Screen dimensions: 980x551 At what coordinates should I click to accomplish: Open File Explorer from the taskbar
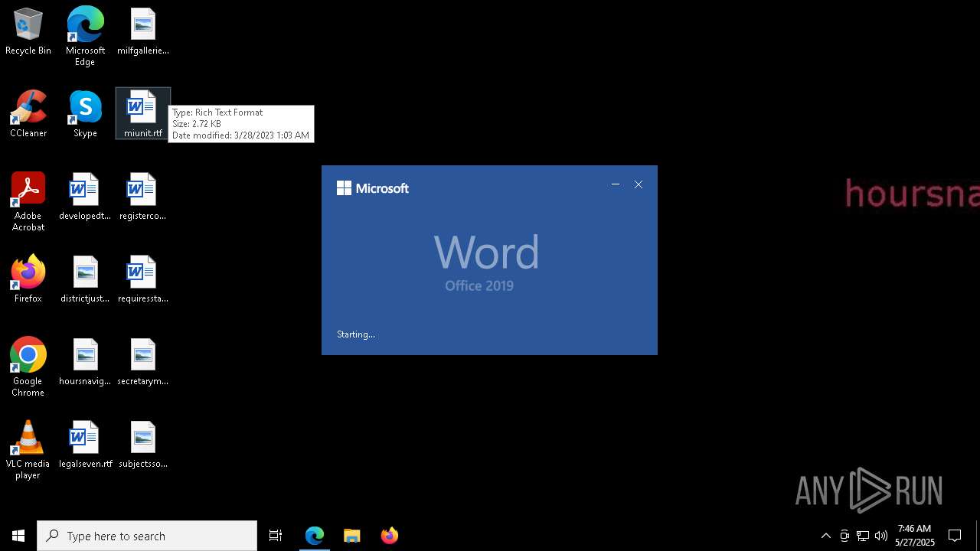point(352,536)
